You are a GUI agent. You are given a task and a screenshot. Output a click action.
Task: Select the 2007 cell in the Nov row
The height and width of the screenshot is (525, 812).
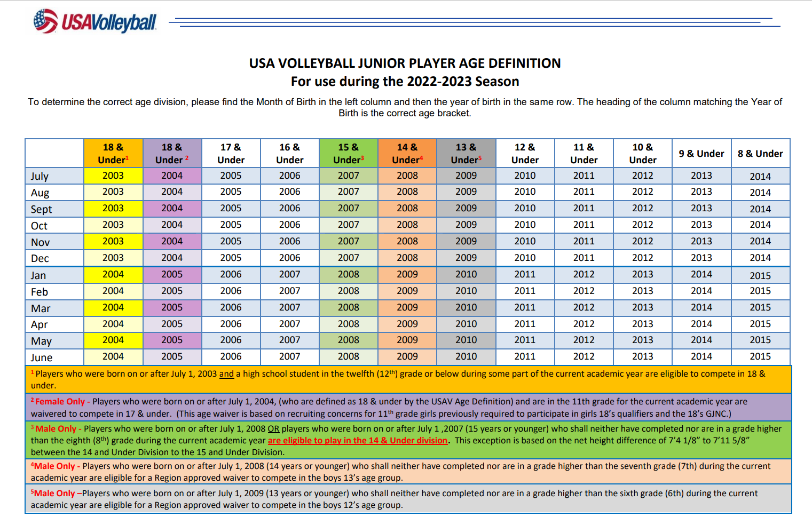(x=349, y=241)
